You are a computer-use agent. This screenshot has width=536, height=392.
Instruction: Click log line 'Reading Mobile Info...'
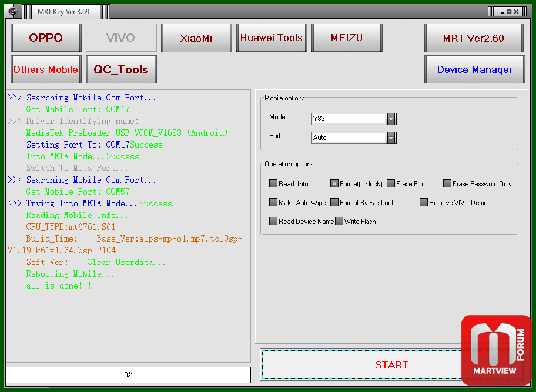click(77, 215)
